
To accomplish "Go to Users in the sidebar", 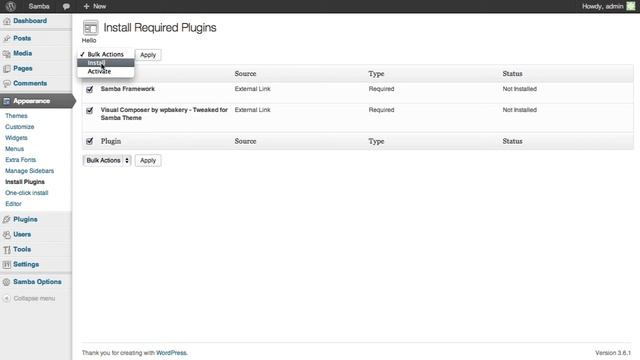I will (x=22, y=235).
